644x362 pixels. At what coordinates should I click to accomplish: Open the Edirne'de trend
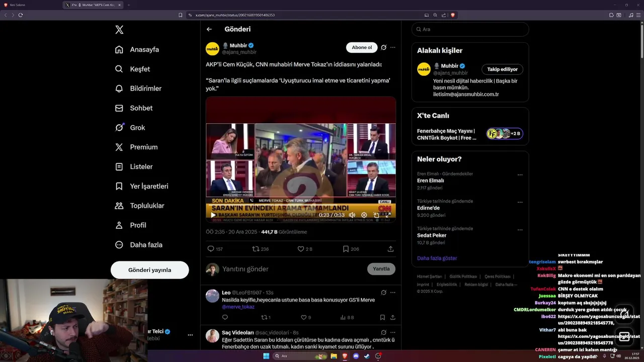428,208
